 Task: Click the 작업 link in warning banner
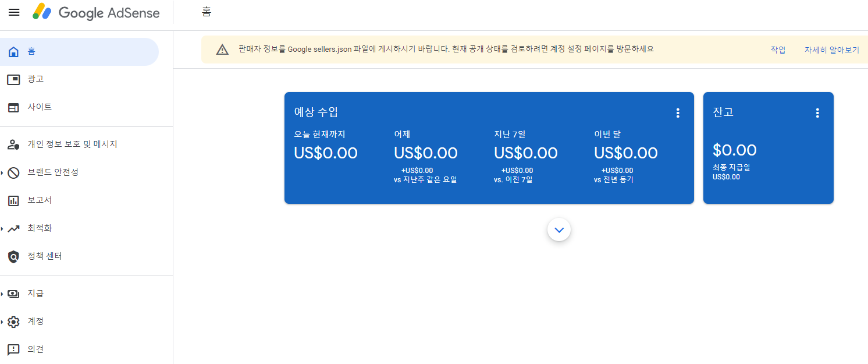pos(777,50)
